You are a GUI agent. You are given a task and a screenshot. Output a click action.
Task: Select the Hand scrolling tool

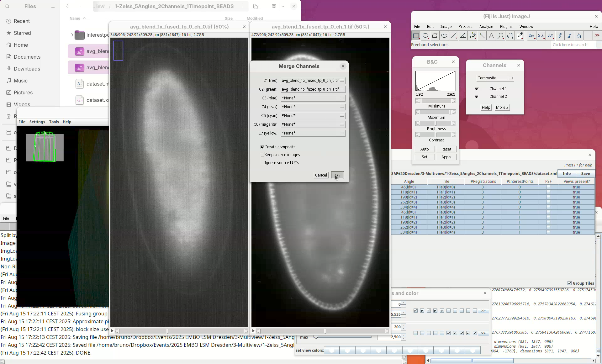[510, 36]
